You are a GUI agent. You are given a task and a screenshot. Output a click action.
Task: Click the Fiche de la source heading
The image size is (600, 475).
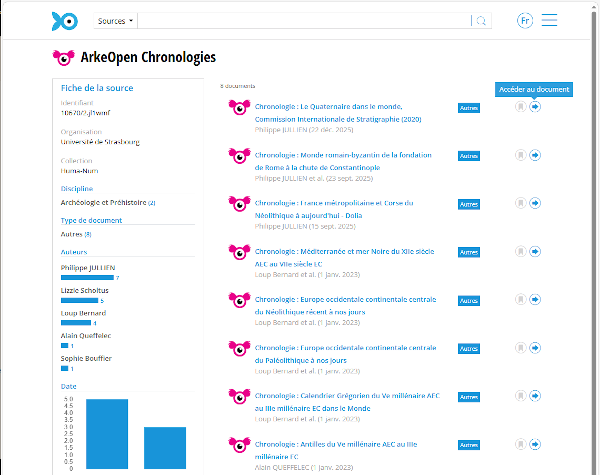[97, 88]
